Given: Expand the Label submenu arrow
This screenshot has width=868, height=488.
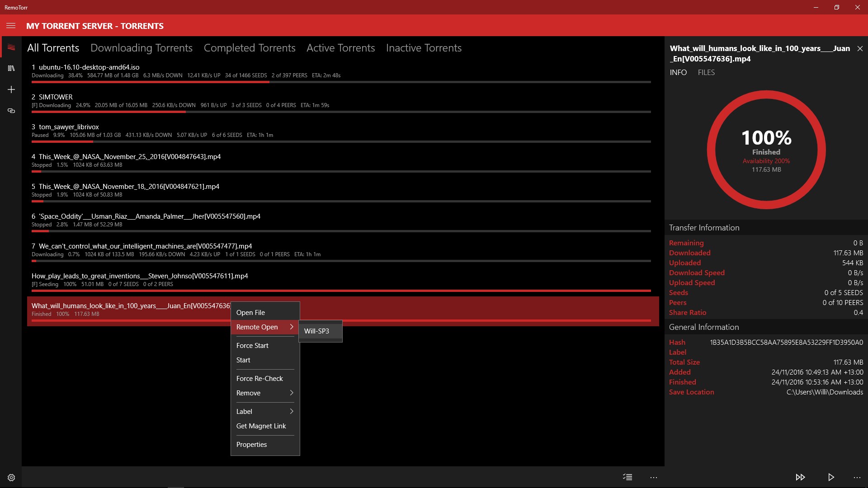Looking at the screenshot, I should (292, 411).
